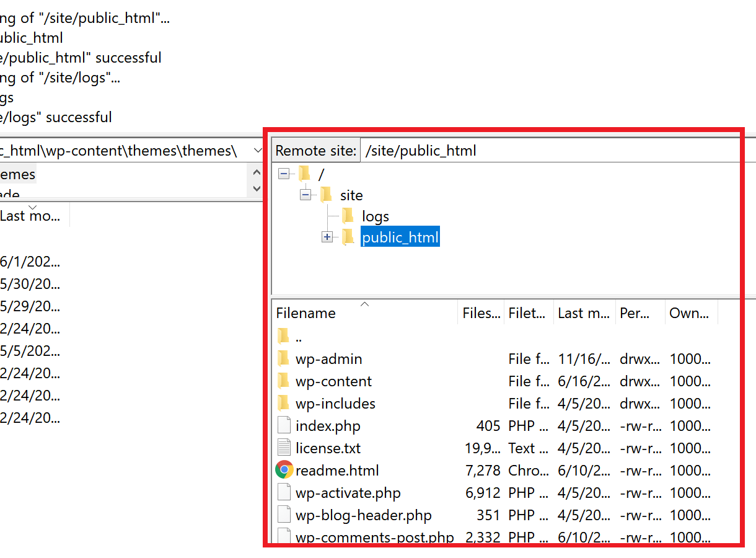This screenshot has width=756, height=558.
Task: Collapse the root "/" tree node
Action: point(283,174)
